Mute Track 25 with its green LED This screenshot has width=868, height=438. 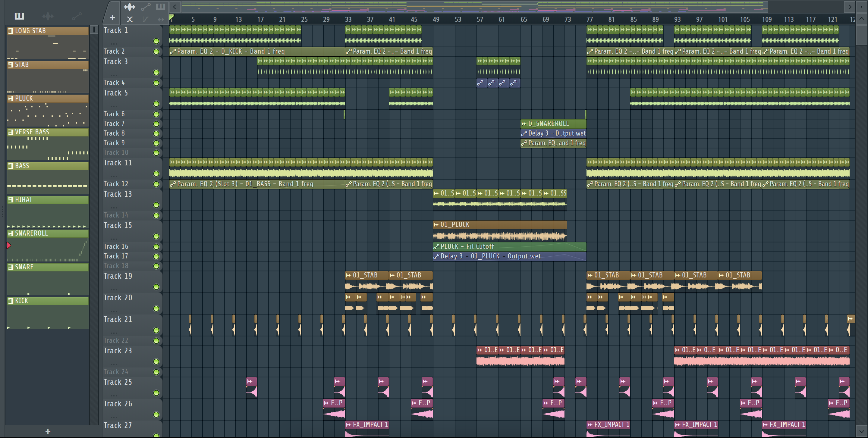coord(156,393)
